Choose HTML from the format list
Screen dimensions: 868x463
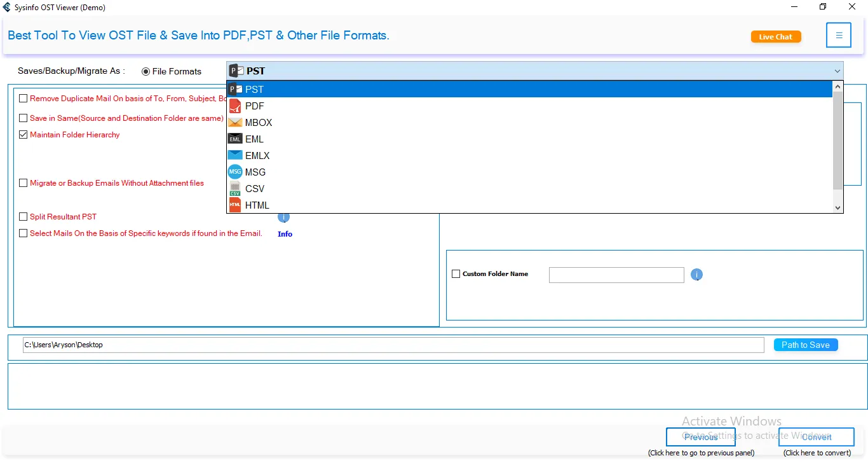pos(529,205)
